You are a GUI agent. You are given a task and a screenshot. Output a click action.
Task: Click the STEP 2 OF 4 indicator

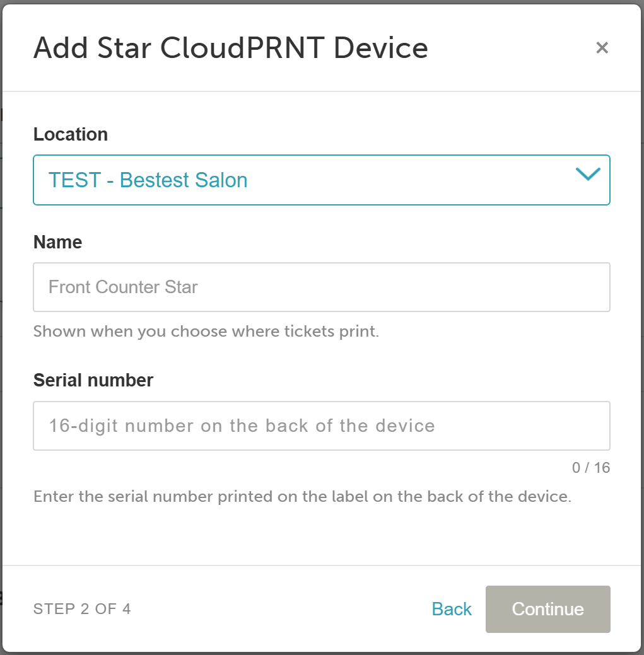click(82, 609)
